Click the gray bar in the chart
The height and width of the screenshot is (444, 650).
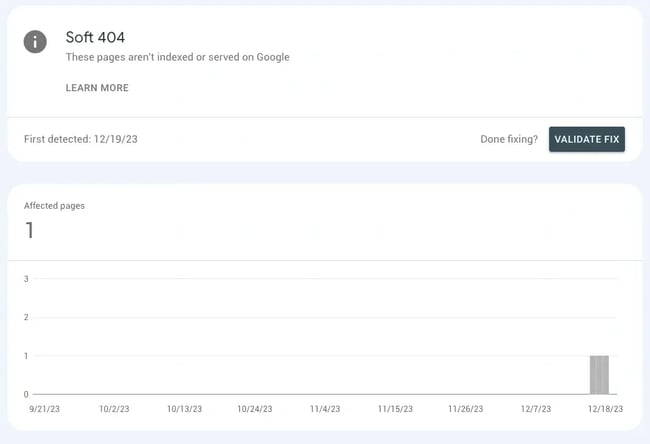pos(599,375)
